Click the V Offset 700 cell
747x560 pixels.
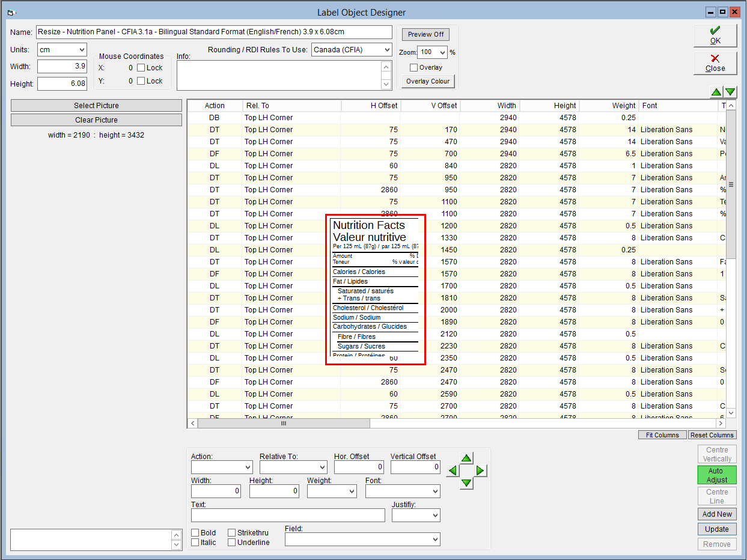tap(430, 154)
